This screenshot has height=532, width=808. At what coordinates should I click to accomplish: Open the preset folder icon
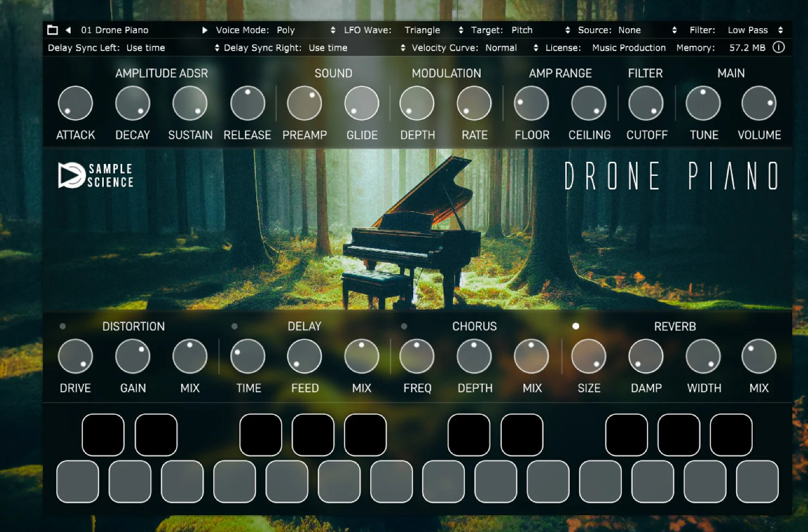point(53,30)
